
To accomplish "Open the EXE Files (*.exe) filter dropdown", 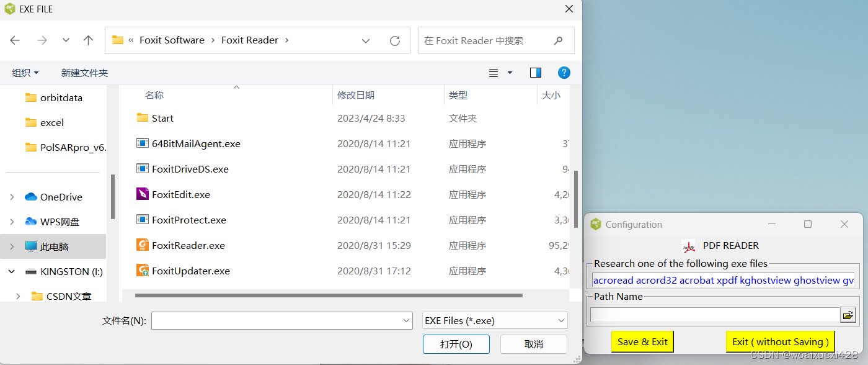I will (495, 320).
